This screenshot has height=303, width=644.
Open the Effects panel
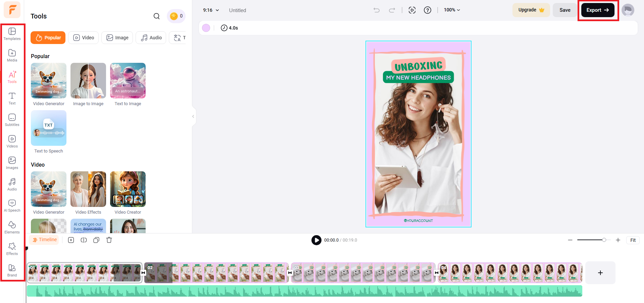[12, 249]
